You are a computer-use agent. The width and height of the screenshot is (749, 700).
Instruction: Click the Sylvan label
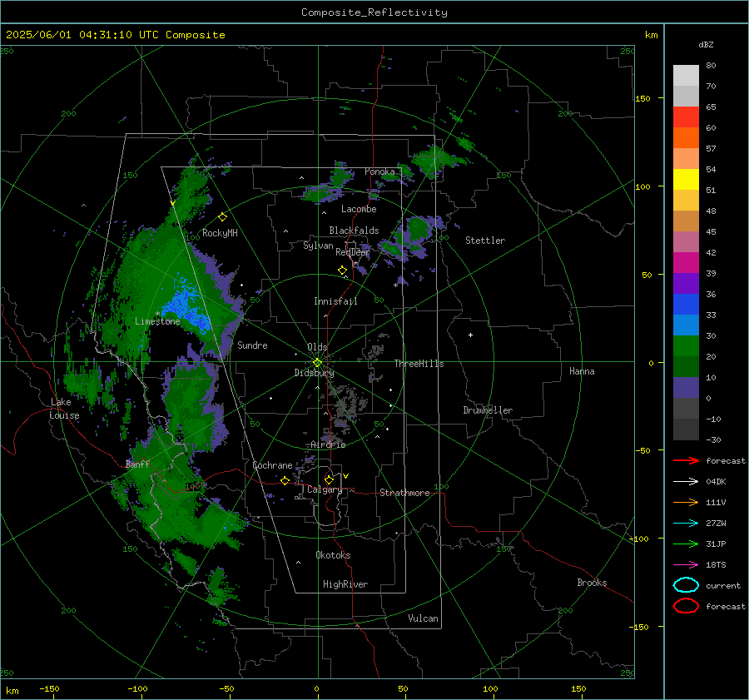coord(318,246)
